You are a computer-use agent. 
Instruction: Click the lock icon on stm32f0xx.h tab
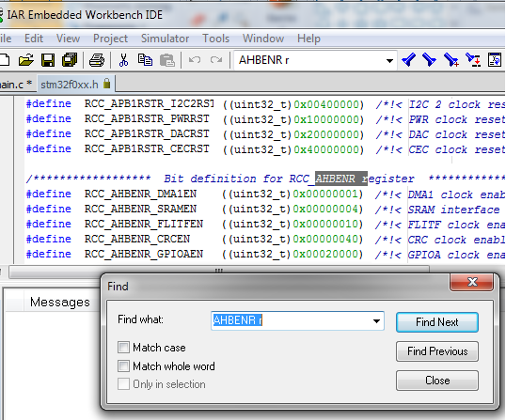[x=107, y=84]
